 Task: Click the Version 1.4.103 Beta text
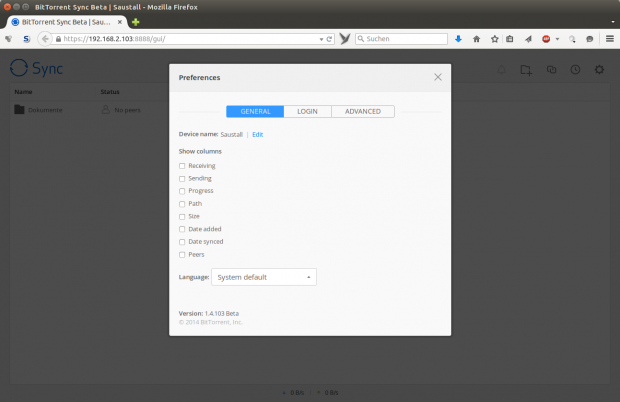[x=209, y=313]
